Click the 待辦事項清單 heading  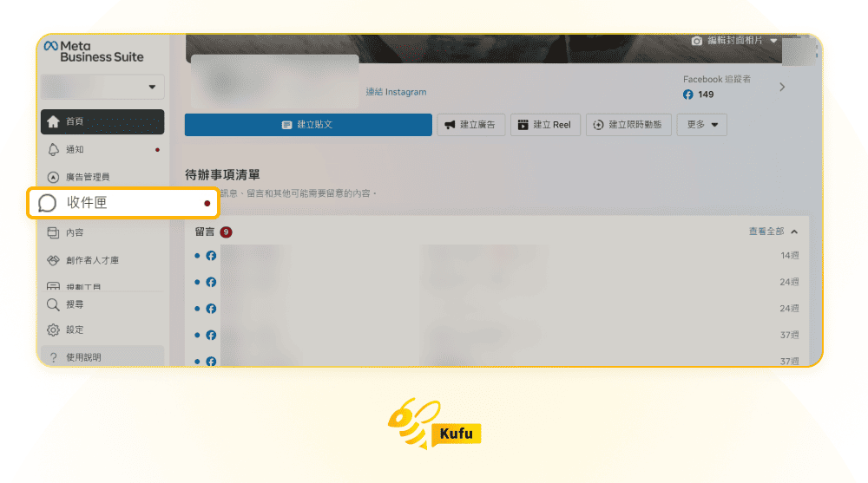[x=222, y=175]
